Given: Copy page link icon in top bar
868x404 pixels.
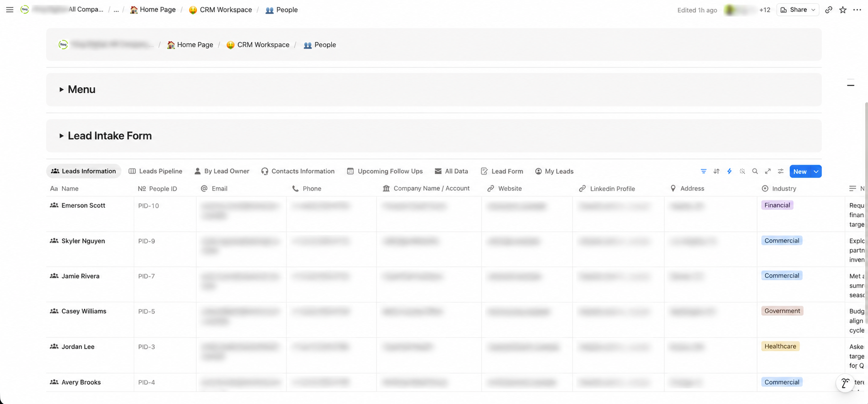Looking at the screenshot, I should coord(829,9).
